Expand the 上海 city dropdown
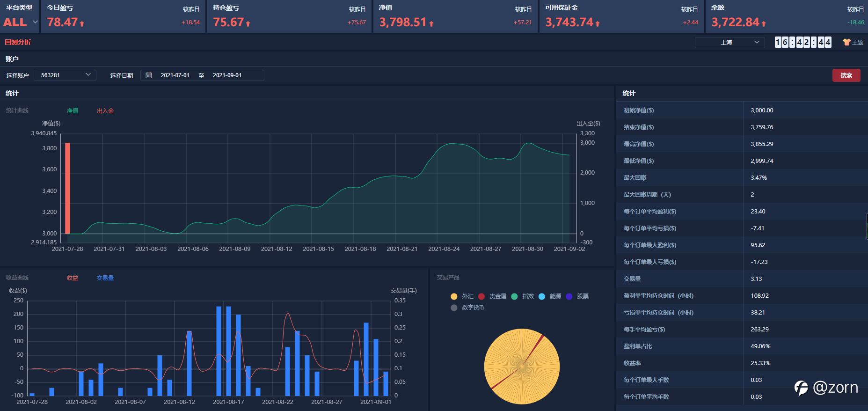868x411 pixels. [729, 43]
